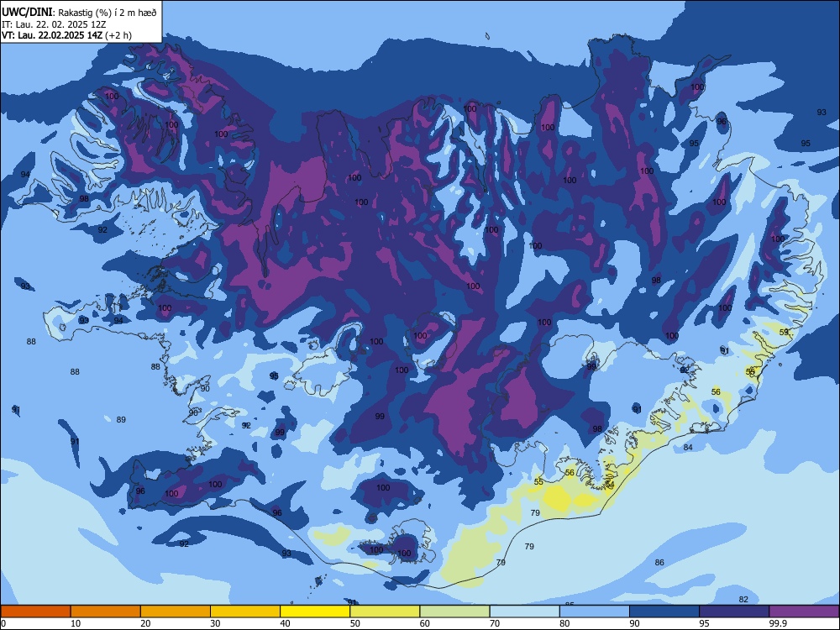Click the humidity value 82 on the map
Image resolution: width=840 pixels, height=630 pixels.
coord(743,599)
